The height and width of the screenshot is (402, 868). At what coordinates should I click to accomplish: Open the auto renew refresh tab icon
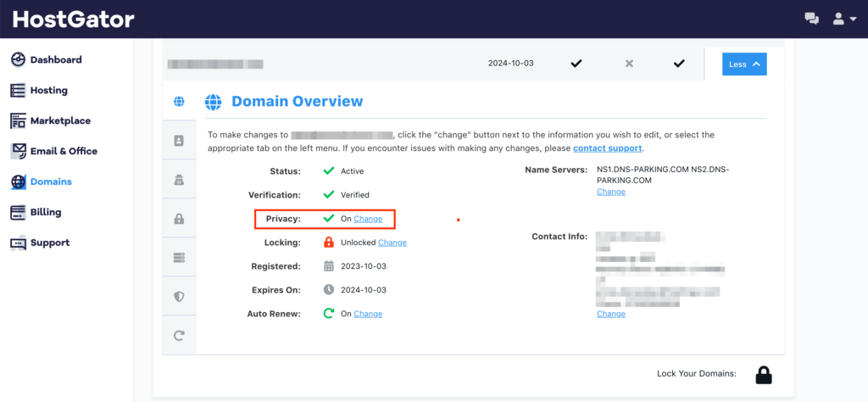point(179,335)
